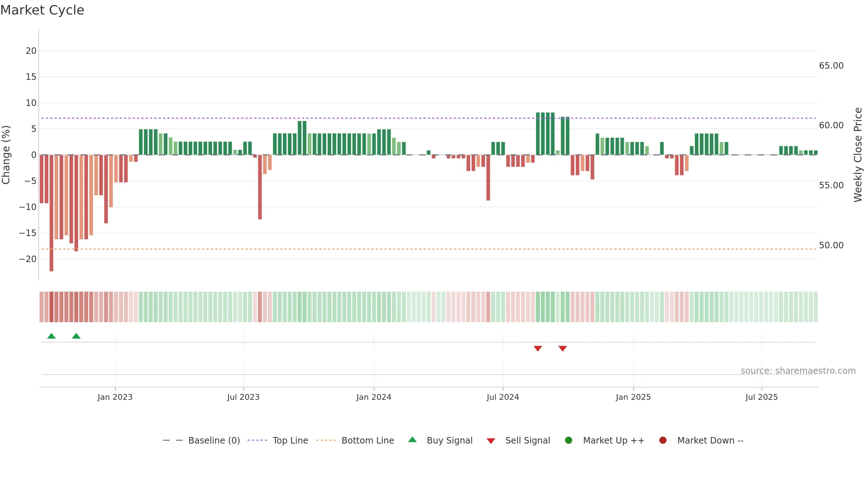Toggle the Bottom Line legend label
Screen dimensions: 868x488
pyautogui.click(x=368, y=440)
